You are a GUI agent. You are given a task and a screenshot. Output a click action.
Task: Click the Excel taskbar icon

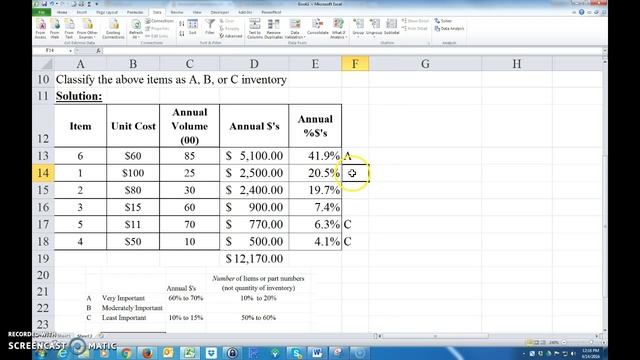189,353
